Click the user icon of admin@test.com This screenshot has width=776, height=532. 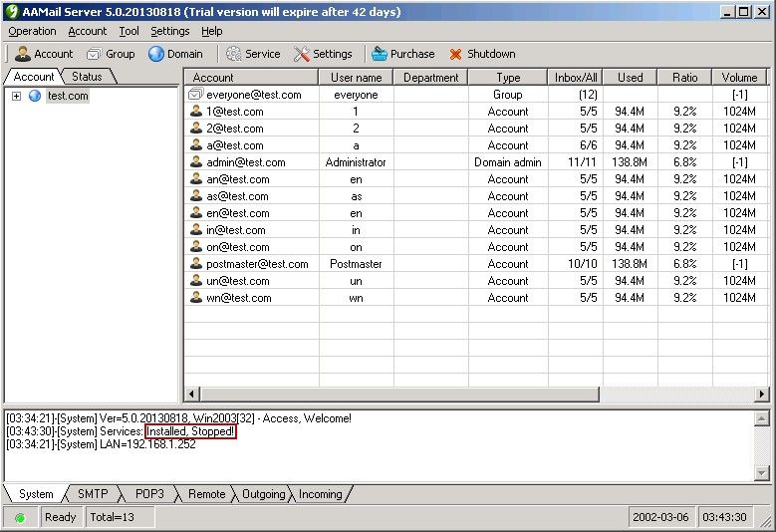tap(196, 161)
